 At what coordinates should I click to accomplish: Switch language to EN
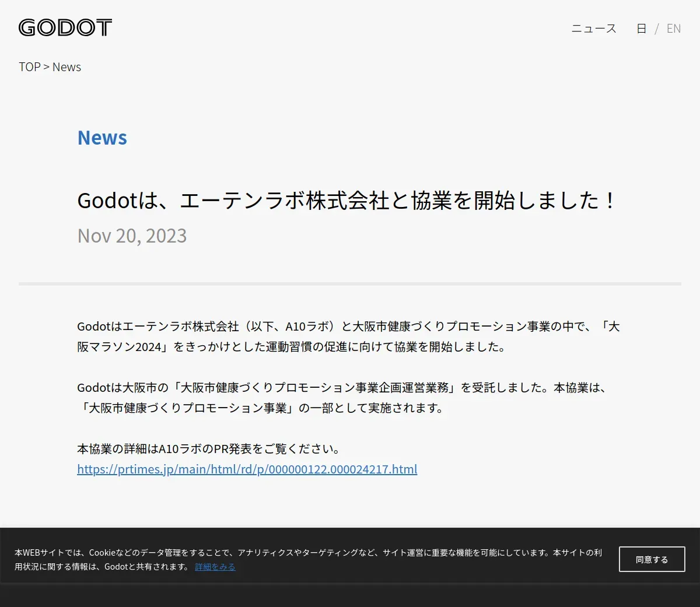pyautogui.click(x=674, y=29)
